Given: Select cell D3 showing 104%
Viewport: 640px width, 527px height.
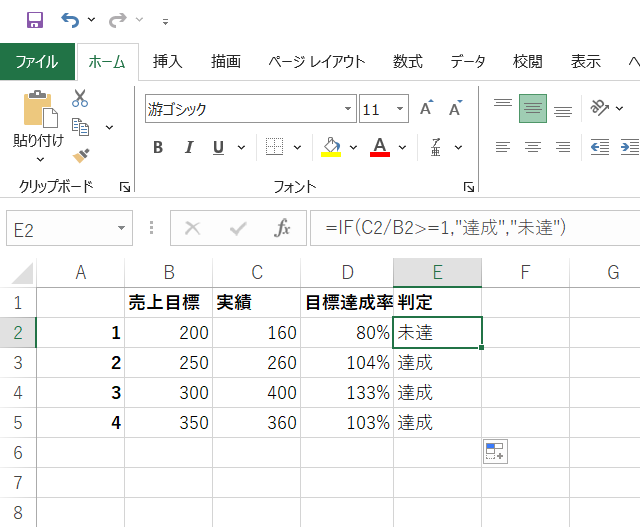Looking at the screenshot, I should coord(348,361).
